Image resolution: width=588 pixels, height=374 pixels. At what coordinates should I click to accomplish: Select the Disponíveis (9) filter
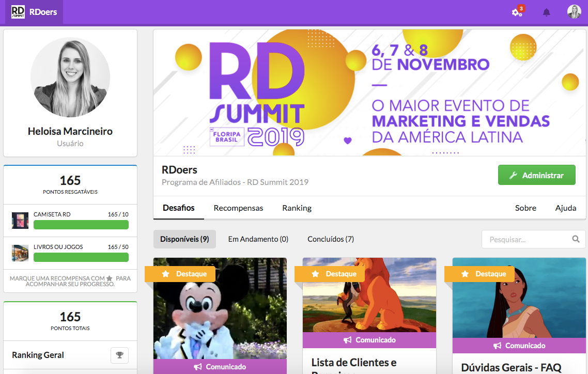pos(184,239)
